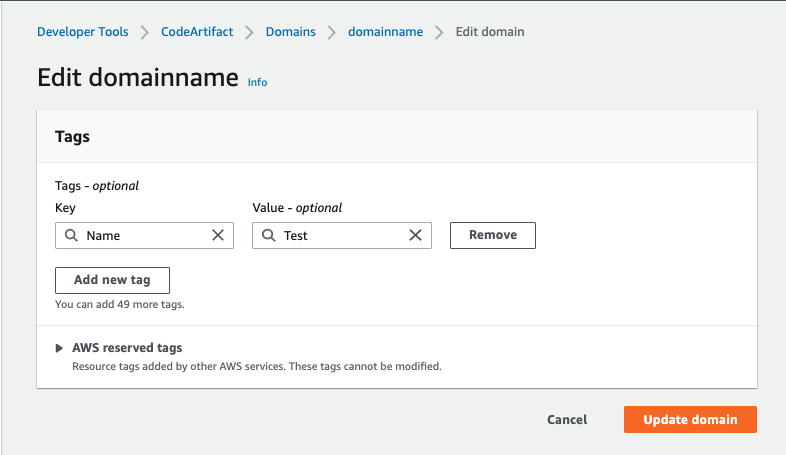Clear the Key field with its X icon

tap(218, 235)
